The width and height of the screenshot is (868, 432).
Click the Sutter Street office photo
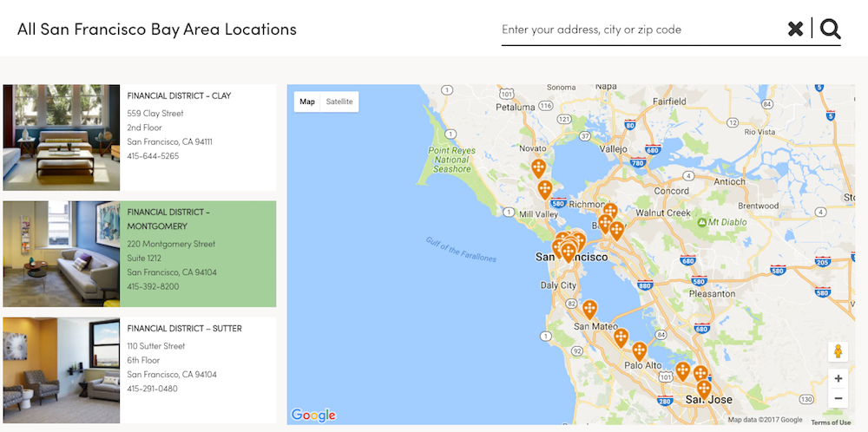62,370
